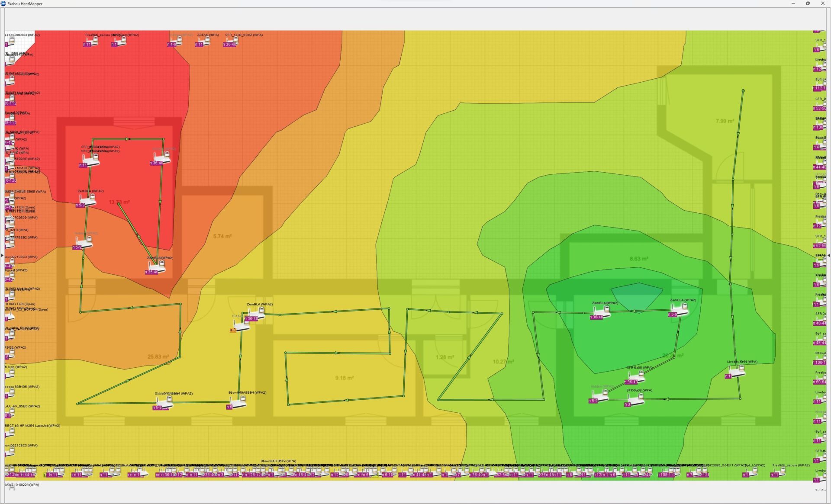The image size is (831, 504).
Task: Click the Ekahau HeatMapper title bar icon
Action: 3,3
